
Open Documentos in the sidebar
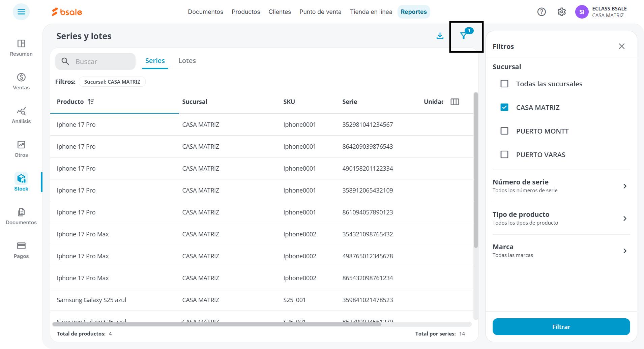21,216
